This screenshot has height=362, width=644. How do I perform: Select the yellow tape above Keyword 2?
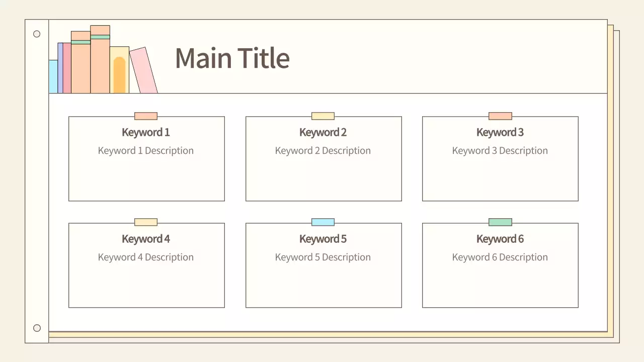pyautogui.click(x=323, y=116)
